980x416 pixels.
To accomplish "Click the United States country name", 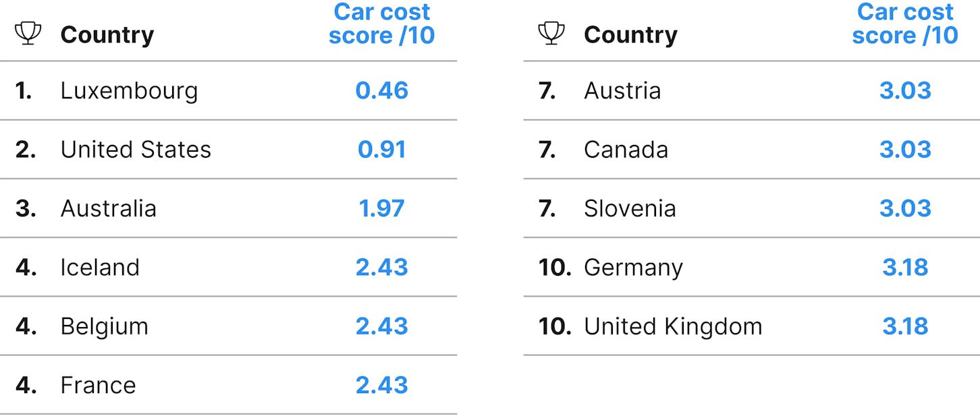I will tap(136, 150).
